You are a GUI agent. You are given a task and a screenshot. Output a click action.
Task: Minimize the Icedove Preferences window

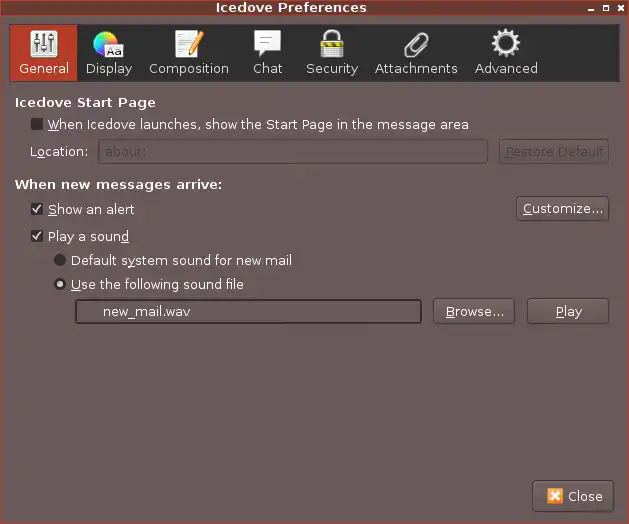[590, 8]
